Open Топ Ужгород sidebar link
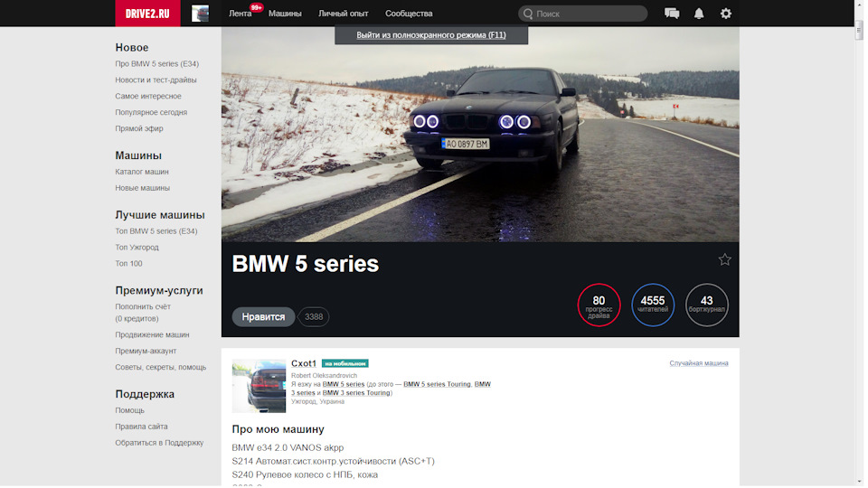 (137, 248)
